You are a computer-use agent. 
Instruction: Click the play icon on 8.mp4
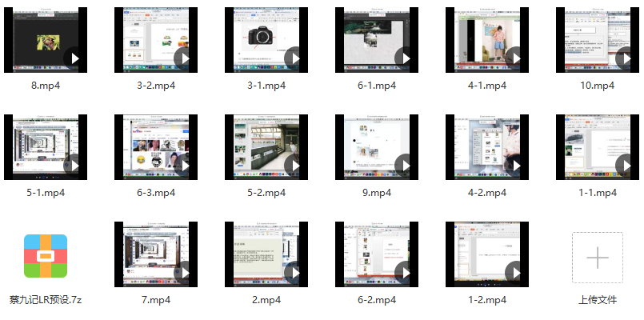74,58
